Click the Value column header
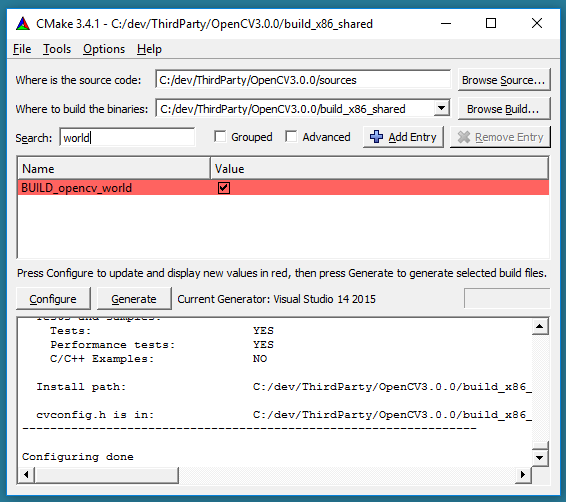This screenshot has width=566, height=502. [x=379, y=169]
